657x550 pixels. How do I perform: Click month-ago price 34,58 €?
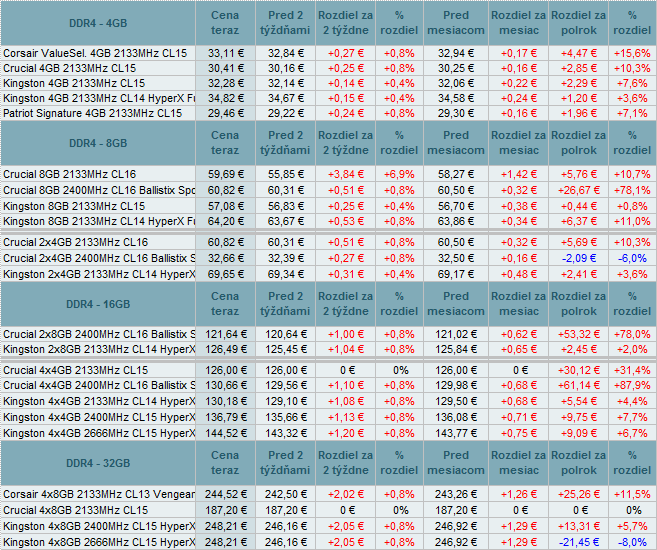pyautogui.click(x=456, y=98)
